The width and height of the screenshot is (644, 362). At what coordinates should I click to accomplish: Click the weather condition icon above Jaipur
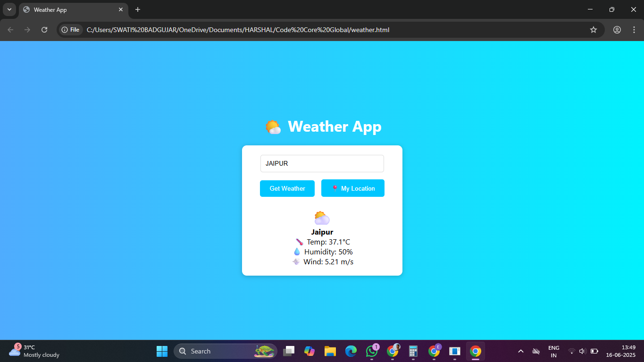coord(322,218)
